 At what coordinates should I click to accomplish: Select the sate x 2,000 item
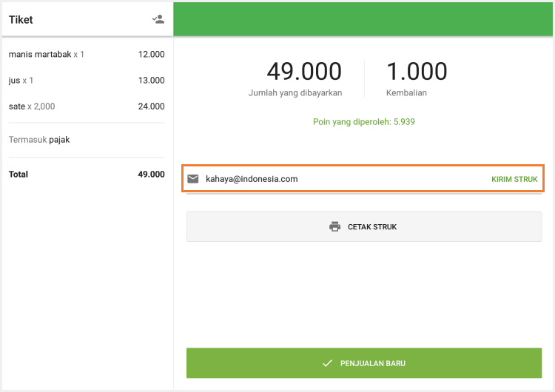[x=31, y=106]
